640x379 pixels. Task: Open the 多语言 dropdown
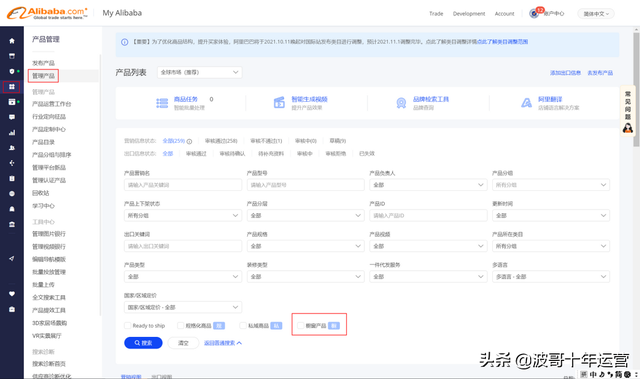551,277
